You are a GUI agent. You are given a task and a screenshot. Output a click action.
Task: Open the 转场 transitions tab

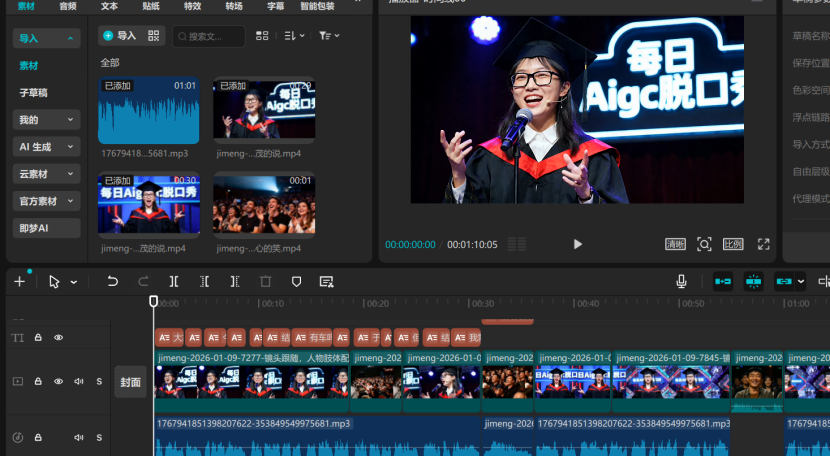(x=233, y=6)
